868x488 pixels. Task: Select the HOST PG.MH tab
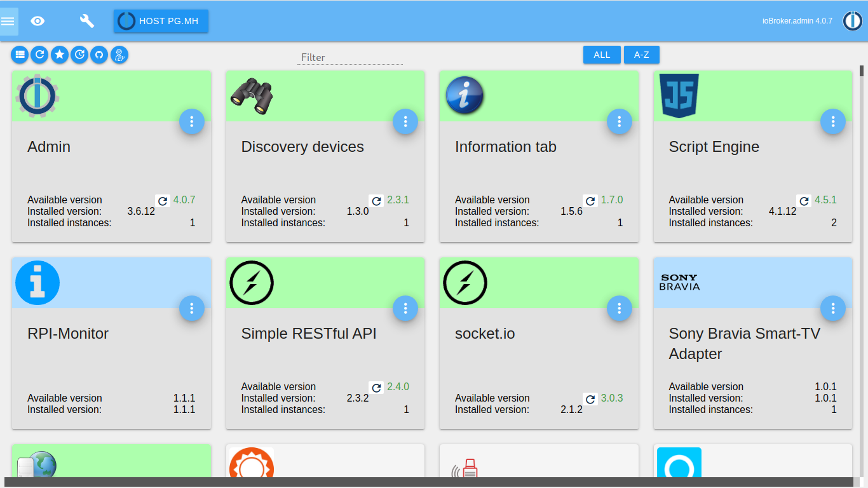160,21
